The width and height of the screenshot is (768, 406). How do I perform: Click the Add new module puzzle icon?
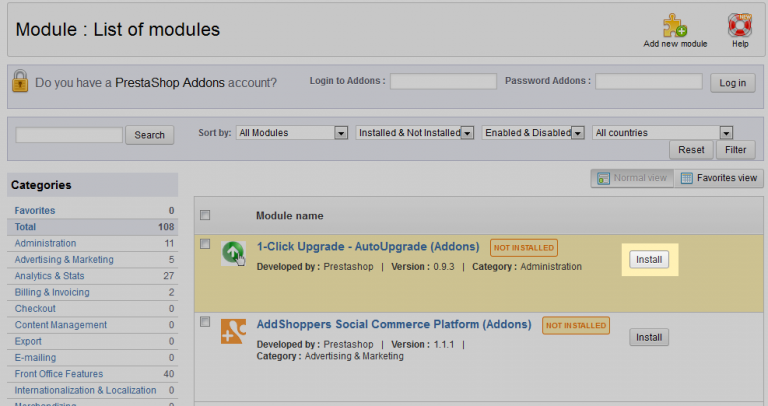675,26
